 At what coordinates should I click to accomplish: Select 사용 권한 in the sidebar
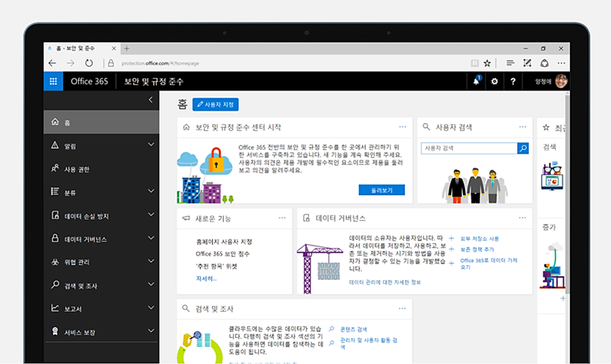point(77,169)
